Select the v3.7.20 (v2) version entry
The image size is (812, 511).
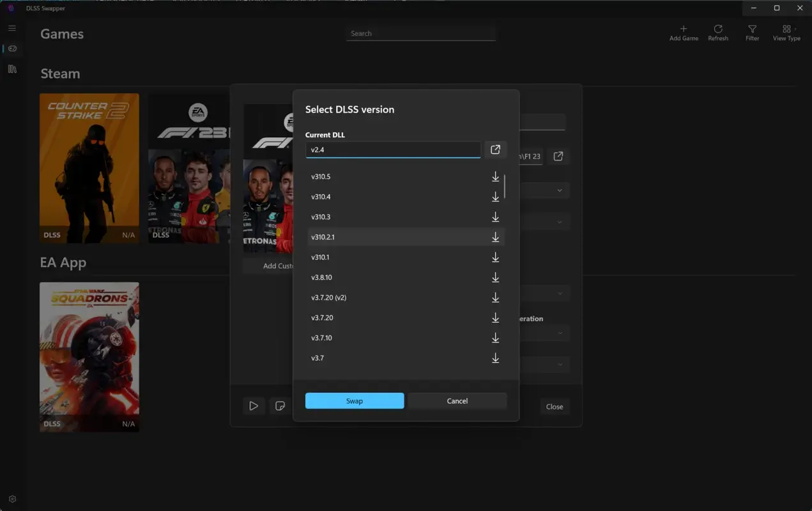[x=383, y=297]
